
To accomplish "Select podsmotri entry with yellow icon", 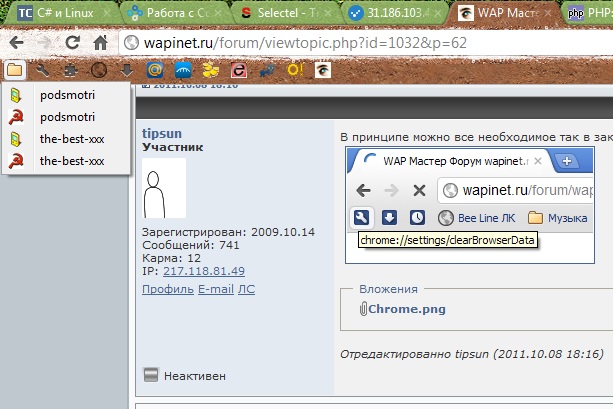I will [x=67, y=95].
